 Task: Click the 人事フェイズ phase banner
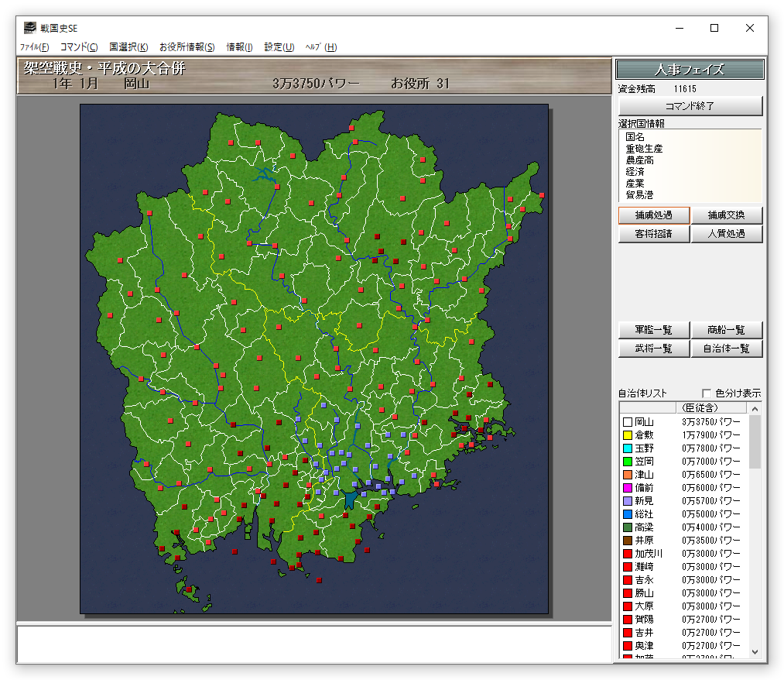pyautogui.click(x=690, y=70)
